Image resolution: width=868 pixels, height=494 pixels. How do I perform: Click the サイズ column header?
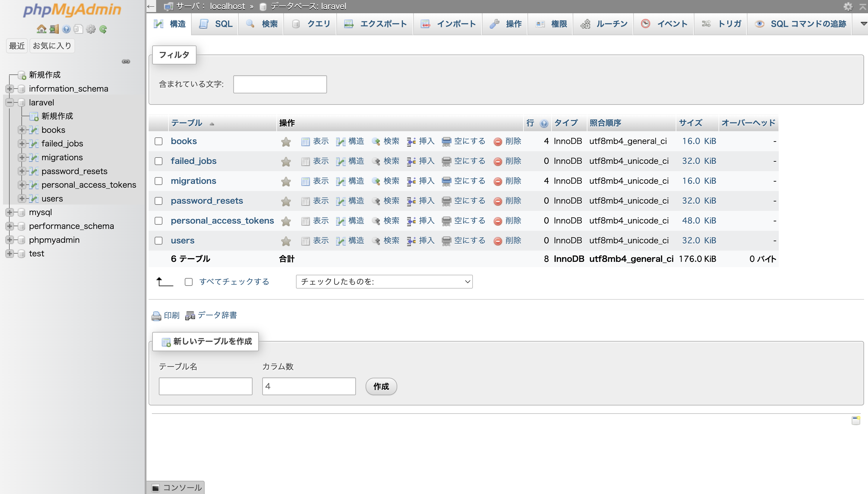pyautogui.click(x=690, y=123)
